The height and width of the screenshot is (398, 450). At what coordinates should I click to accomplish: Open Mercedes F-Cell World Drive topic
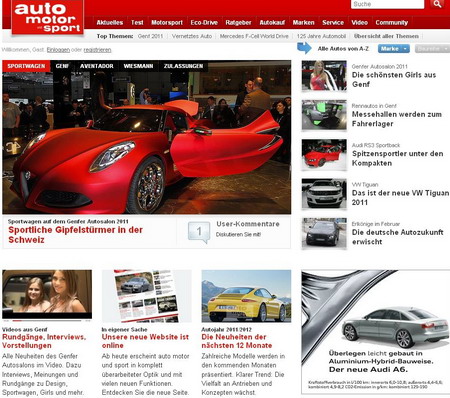254,36
